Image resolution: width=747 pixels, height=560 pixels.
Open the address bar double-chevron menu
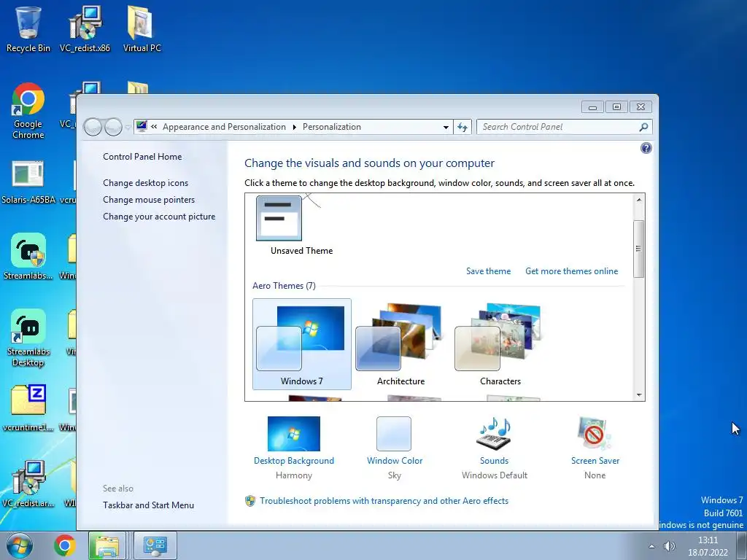pos(154,127)
